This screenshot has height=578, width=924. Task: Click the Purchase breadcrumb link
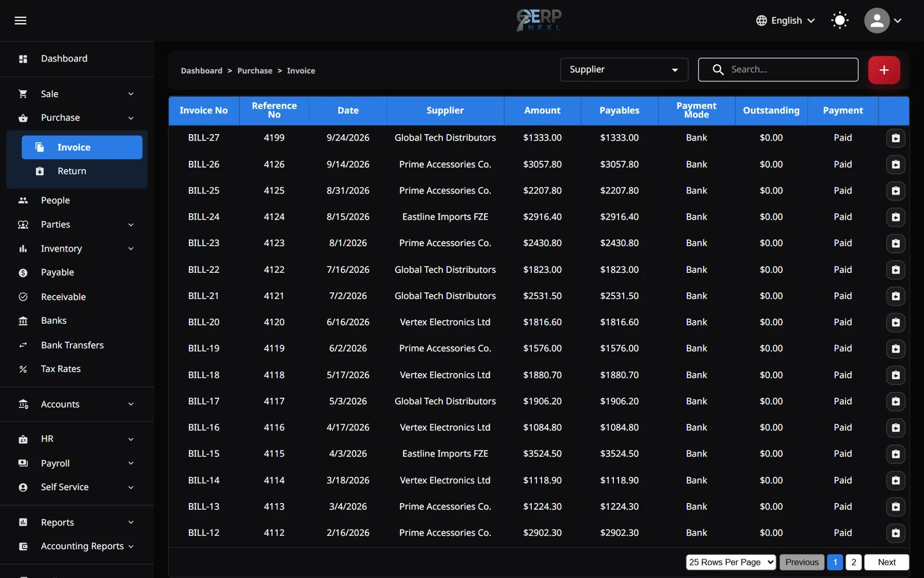point(255,71)
